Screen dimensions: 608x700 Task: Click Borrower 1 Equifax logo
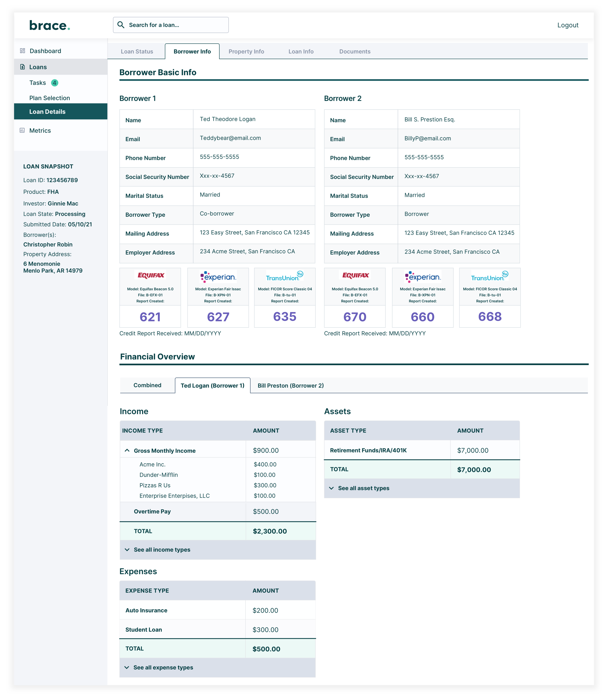(x=151, y=275)
